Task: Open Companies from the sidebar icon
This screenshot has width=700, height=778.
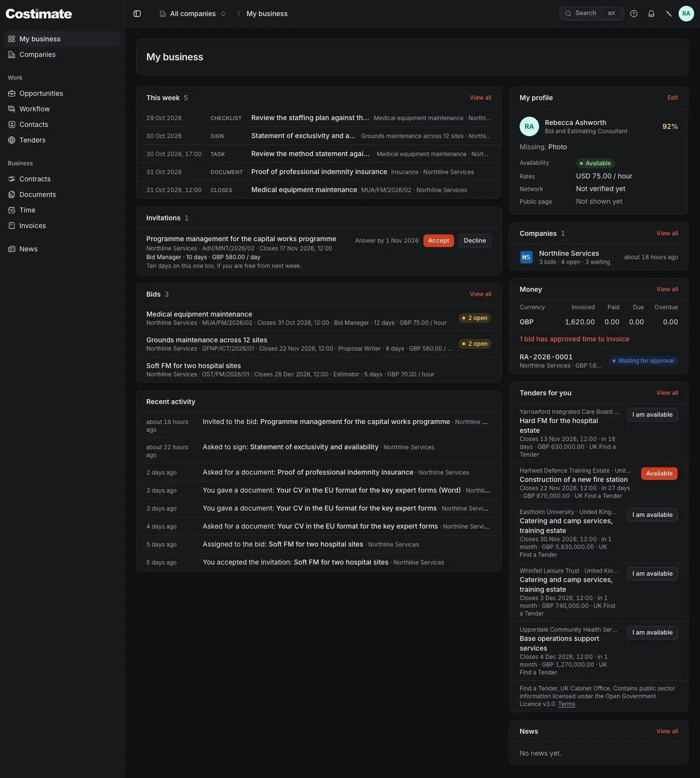Action: [x=12, y=54]
